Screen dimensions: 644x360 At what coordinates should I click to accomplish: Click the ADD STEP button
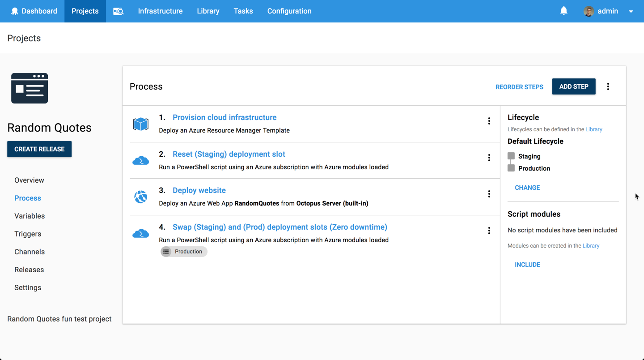[574, 86]
